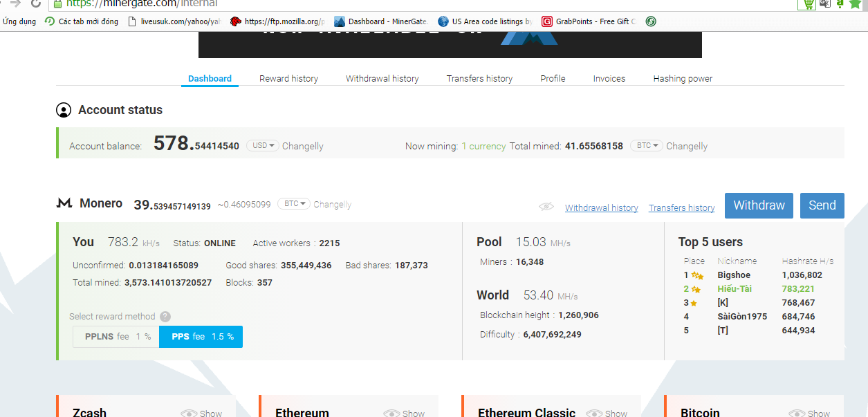Open the Invoices tab
868x417 pixels.
(609, 78)
